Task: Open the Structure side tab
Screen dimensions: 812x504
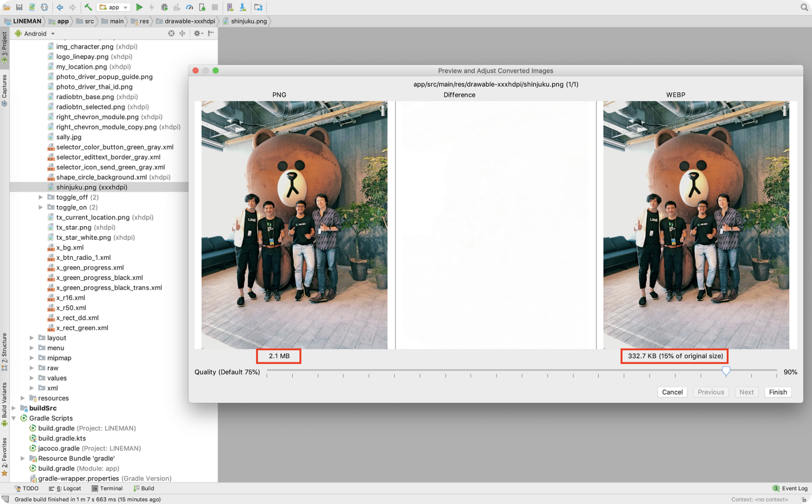Action: [5, 352]
